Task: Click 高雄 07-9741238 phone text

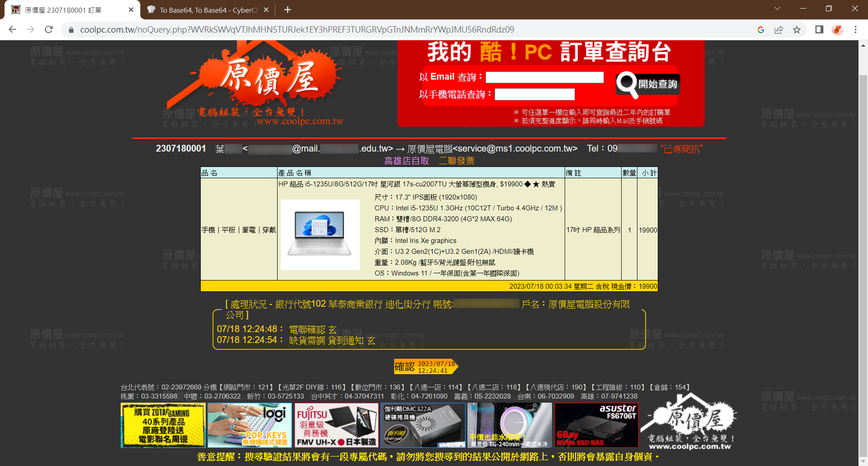Action: click(609, 396)
